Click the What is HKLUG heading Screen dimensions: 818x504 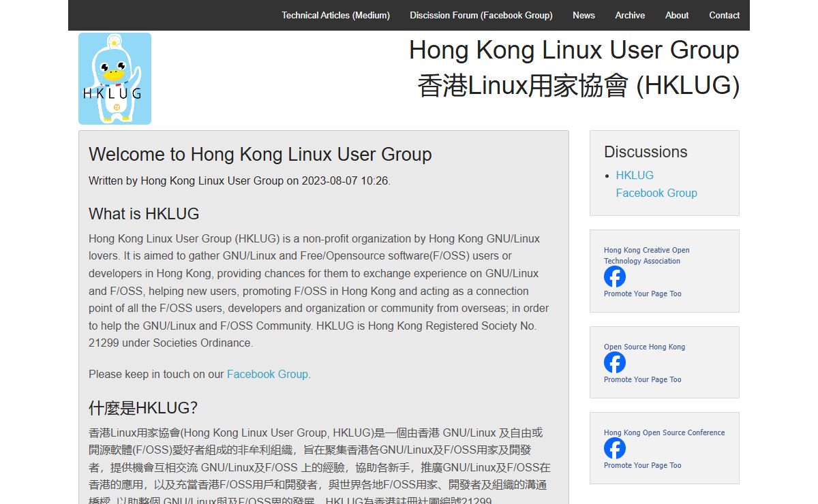pyautogui.click(x=144, y=214)
